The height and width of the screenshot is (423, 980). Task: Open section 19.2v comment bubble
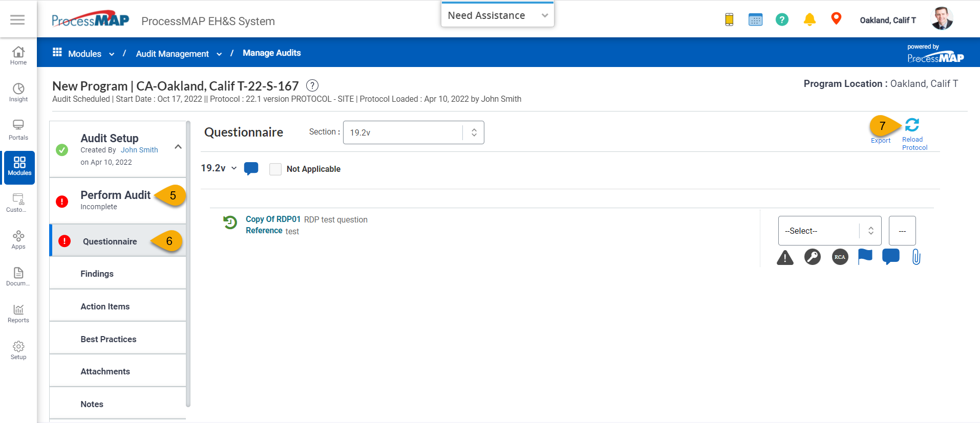click(251, 168)
